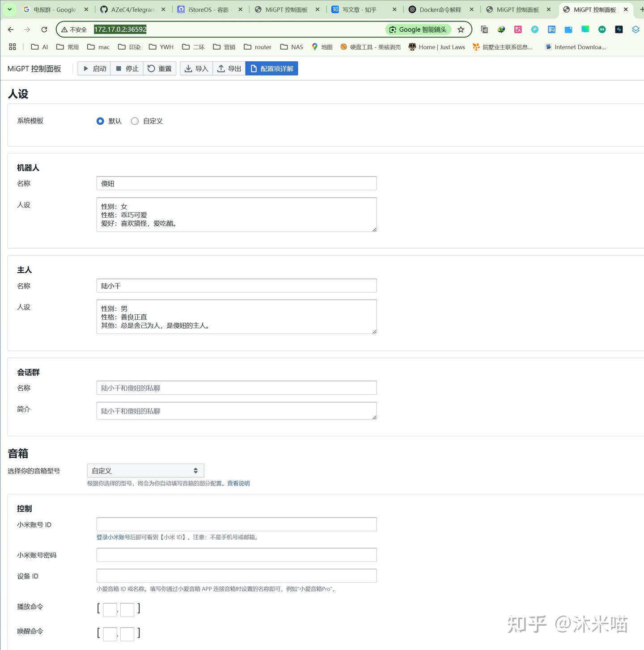Open the 音箱型号 dropdown showing 自定义
The height and width of the screenshot is (650, 644).
pos(145,471)
